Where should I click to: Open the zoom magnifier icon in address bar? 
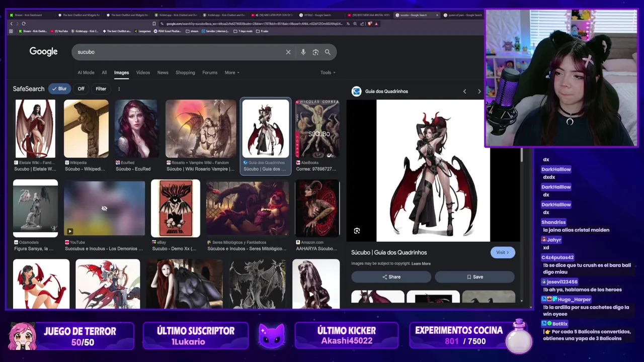tap(355, 24)
